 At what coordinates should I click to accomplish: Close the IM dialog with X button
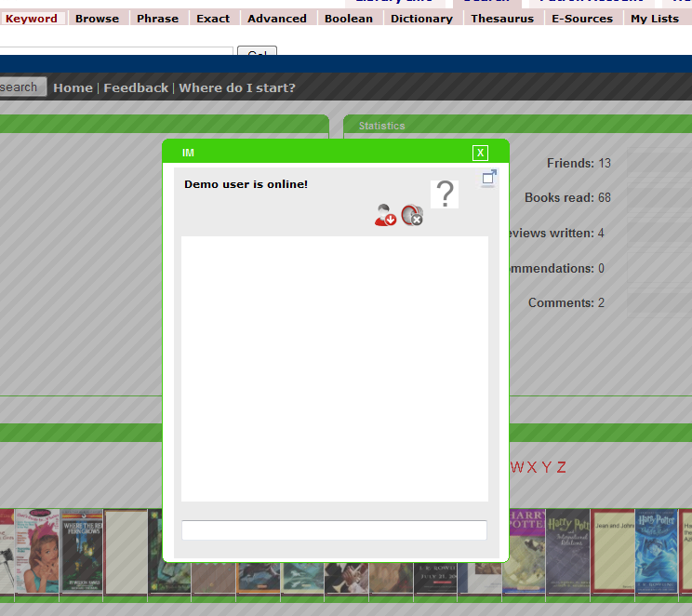coord(480,154)
